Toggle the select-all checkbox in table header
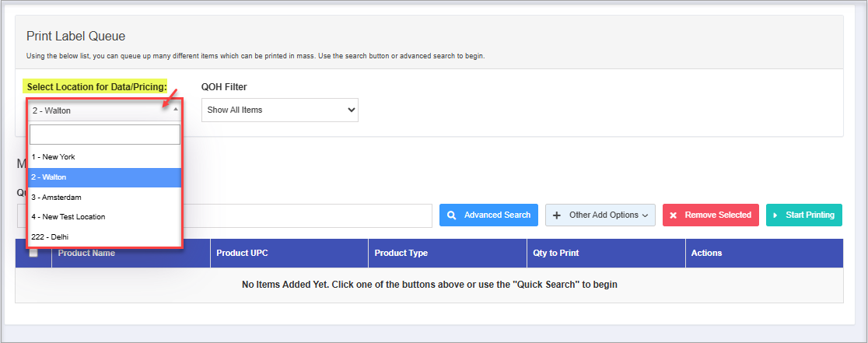 [x=33, y=253]
